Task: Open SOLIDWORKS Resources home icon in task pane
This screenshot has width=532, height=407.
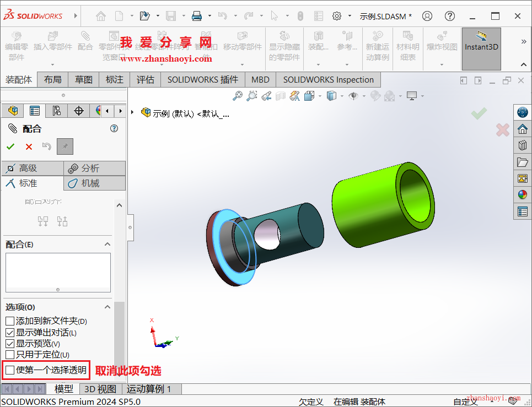Action: (523, 129)
